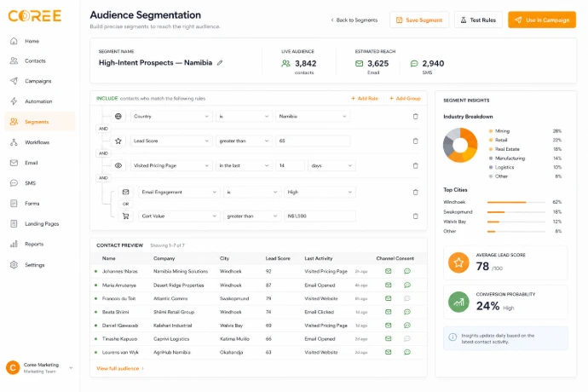The image size is (588, 392).
Task: Click Add Group
Action: [x=405, y=98]
